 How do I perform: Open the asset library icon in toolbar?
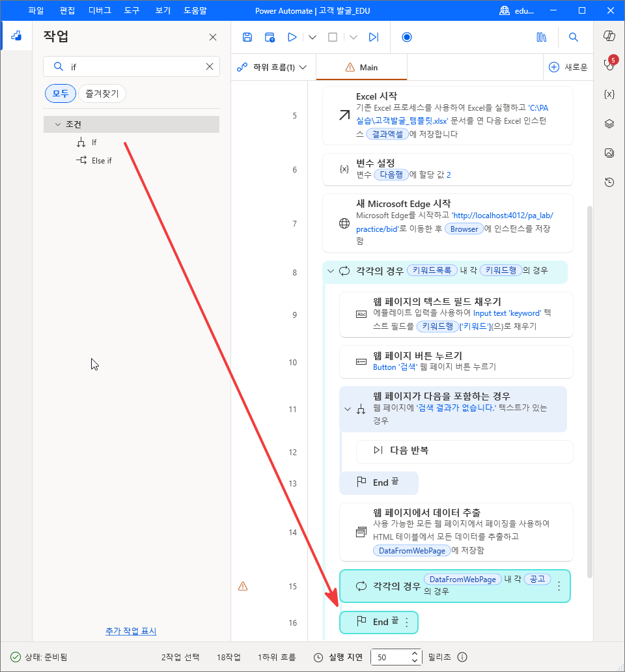(542, 37)
